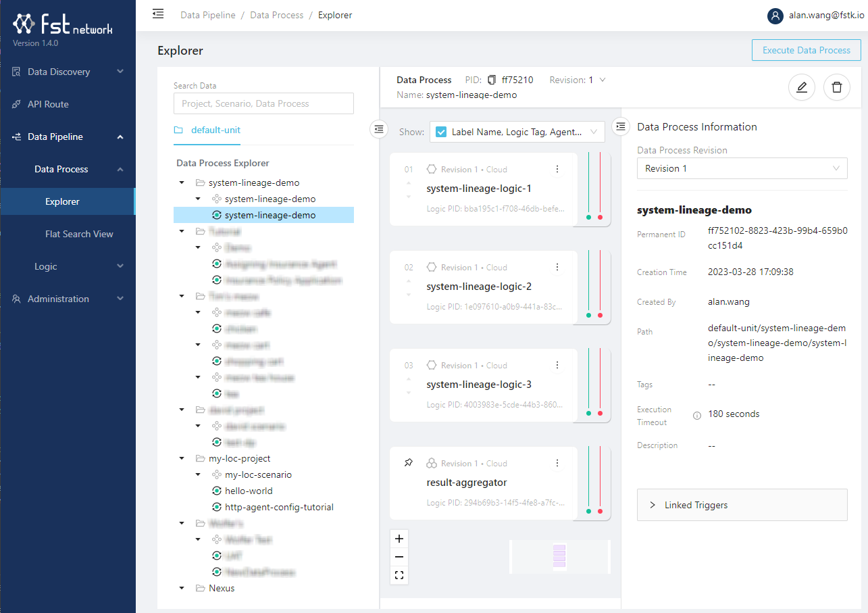Viewport: 868px width, 613px height.
Task: Click the delete data process trash icon
Action: click(x=836, y=87)
